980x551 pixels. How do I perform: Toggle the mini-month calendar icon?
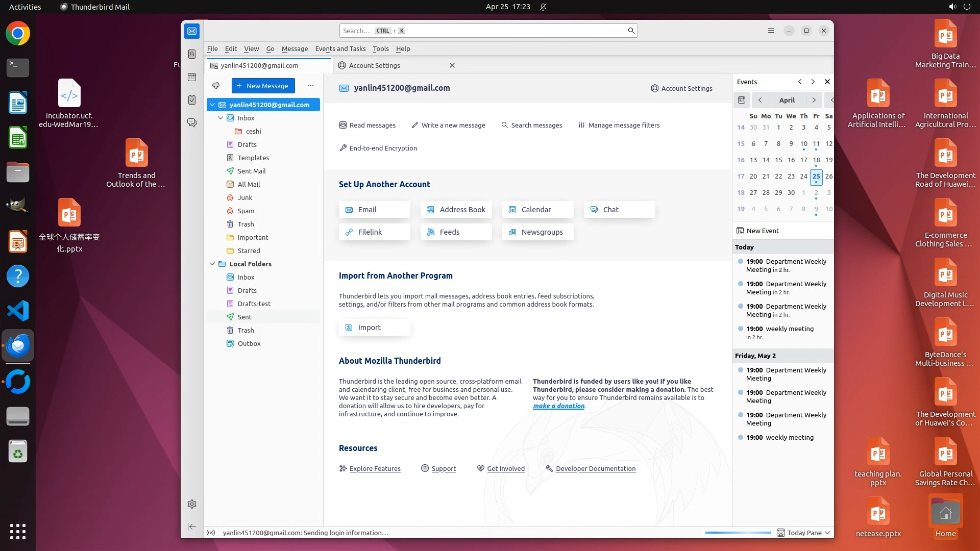point(742,100)
